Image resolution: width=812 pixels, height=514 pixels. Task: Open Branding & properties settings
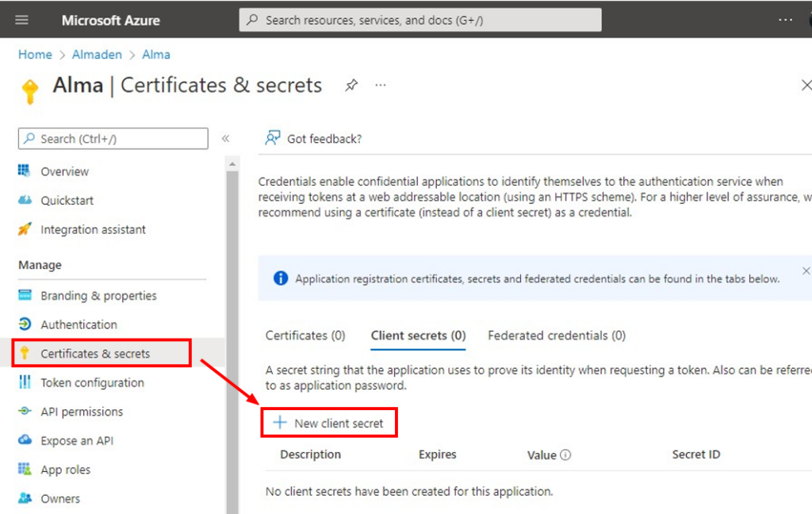(98, 295)
